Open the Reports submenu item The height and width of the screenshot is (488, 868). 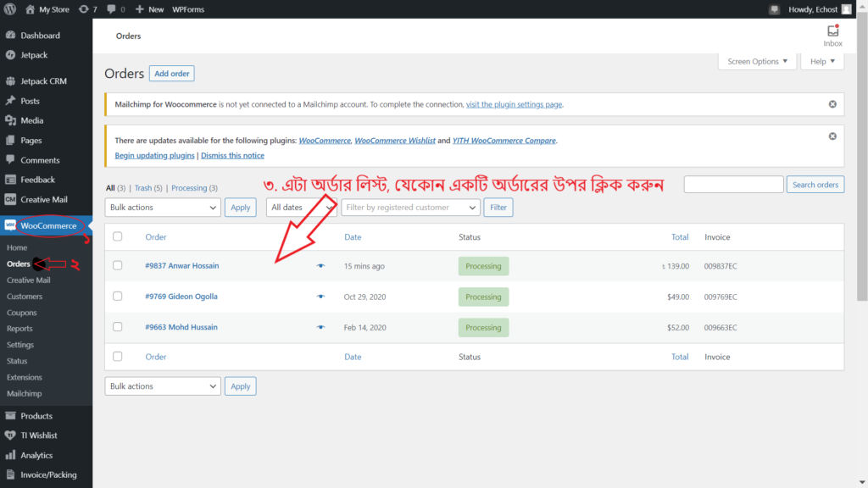(19, 329)
